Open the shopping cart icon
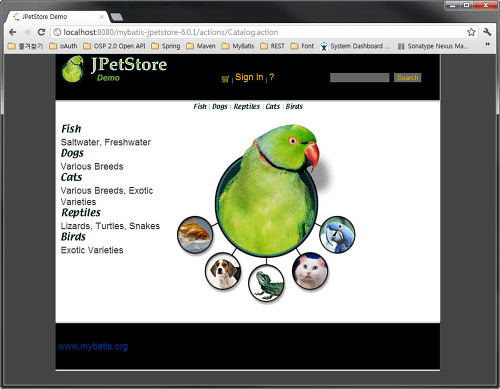 coord(225,79)
